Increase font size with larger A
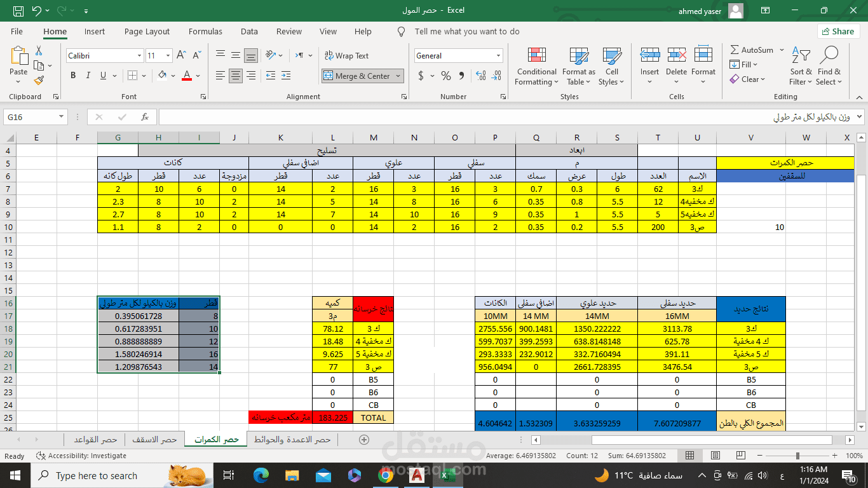868x488 pixels. click(x=181, y=55)
